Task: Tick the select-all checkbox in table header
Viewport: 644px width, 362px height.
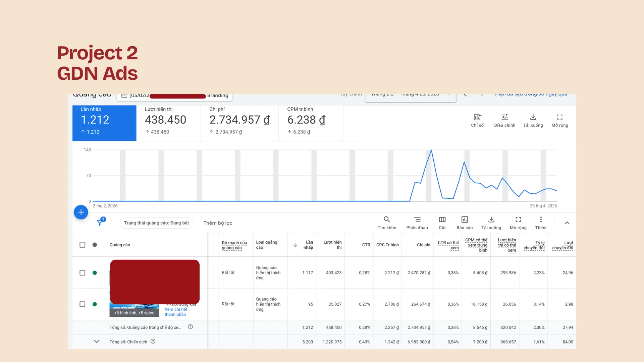Action: click(82, 245)
